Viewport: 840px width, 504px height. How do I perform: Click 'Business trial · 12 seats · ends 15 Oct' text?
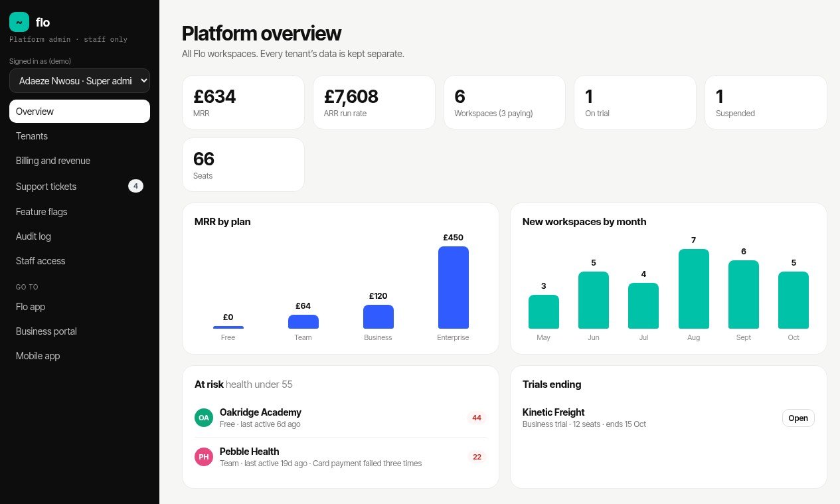point(584,424)
